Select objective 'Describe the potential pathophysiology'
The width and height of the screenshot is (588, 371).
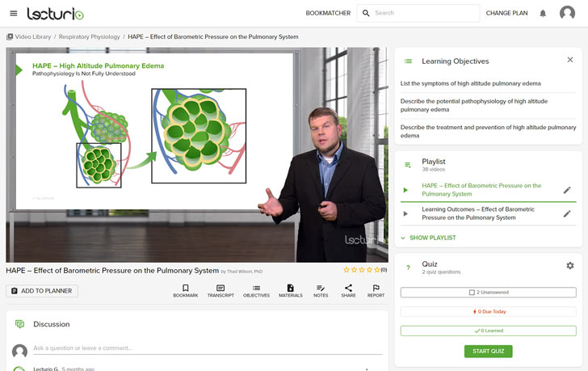(x=474, y=105)
